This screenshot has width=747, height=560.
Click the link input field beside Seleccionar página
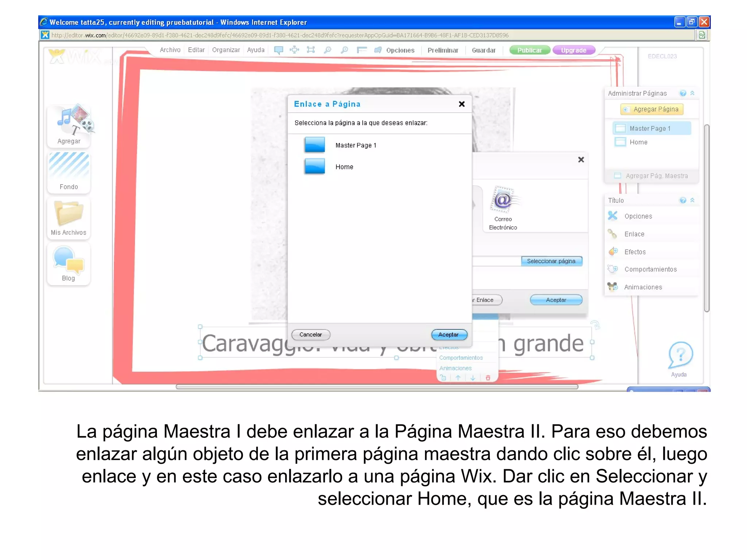[496, 261]
